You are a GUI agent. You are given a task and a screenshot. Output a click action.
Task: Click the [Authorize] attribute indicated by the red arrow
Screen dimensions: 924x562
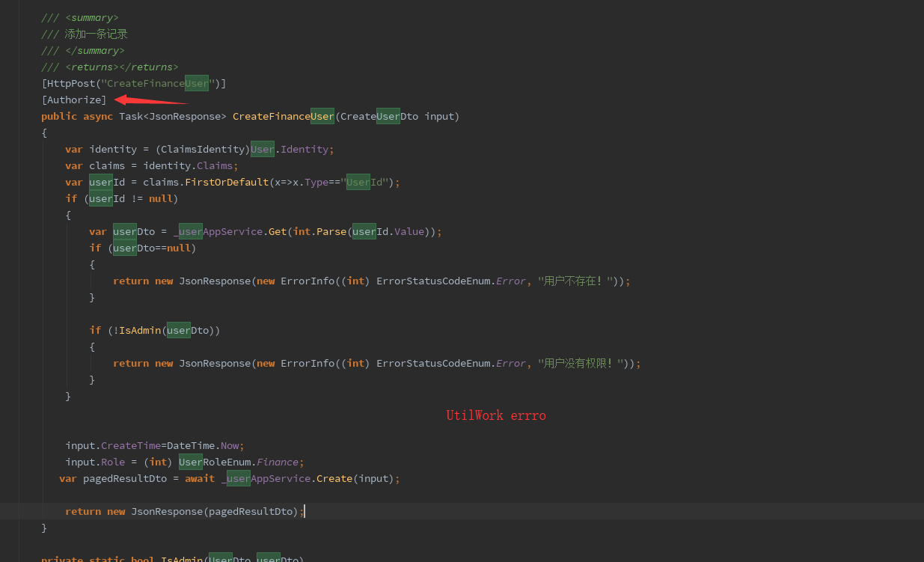click(x=73, y=100)
